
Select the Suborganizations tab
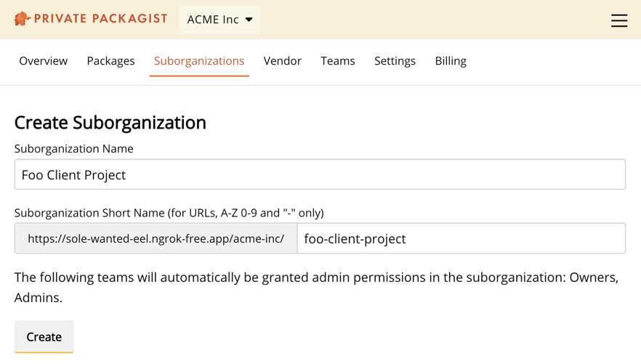pyautogui.click(x=199, y=61)
